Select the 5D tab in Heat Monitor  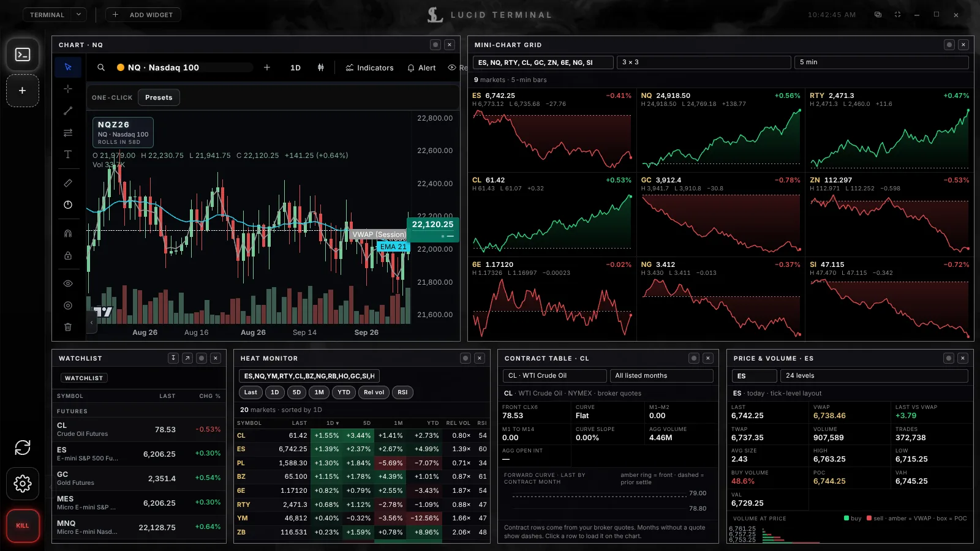[x=296, y=392]
